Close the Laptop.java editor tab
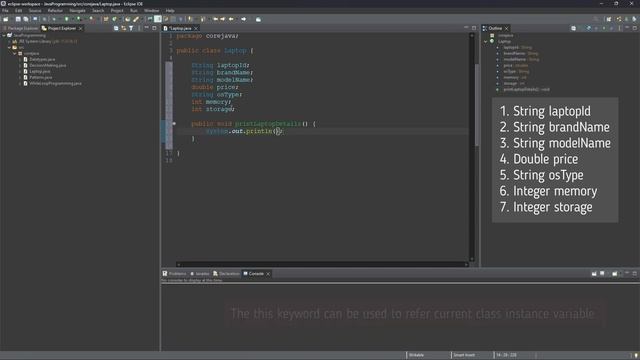The image size is (640, 360). pyautogui.click(x=196, y=28)
